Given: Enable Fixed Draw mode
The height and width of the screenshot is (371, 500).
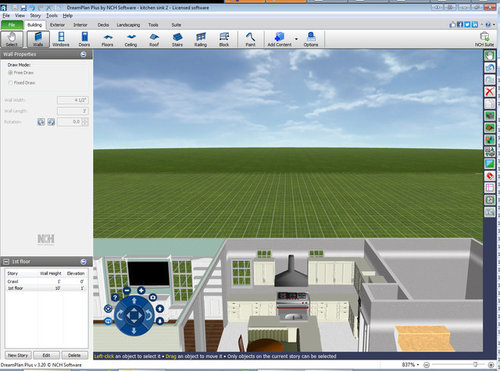Looking at the screenshot, I should (x=10, y=82).
